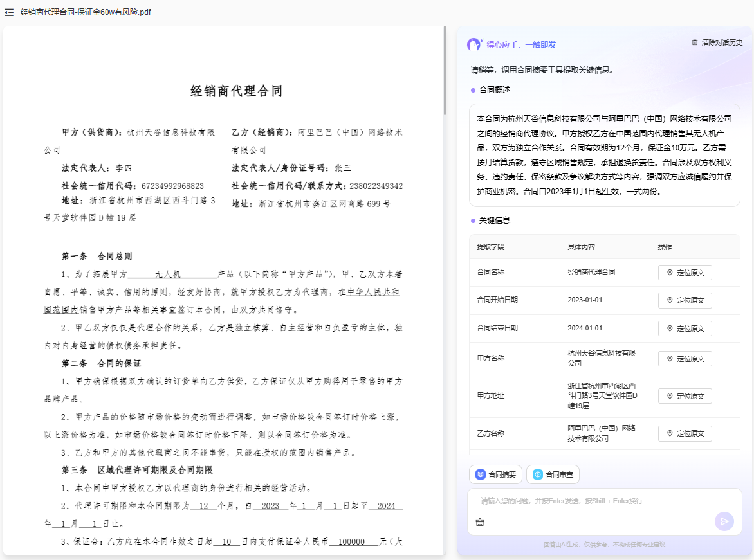Click the 合同摘要 button
Screen dimensions: 754x560
(x=495, y=474)
